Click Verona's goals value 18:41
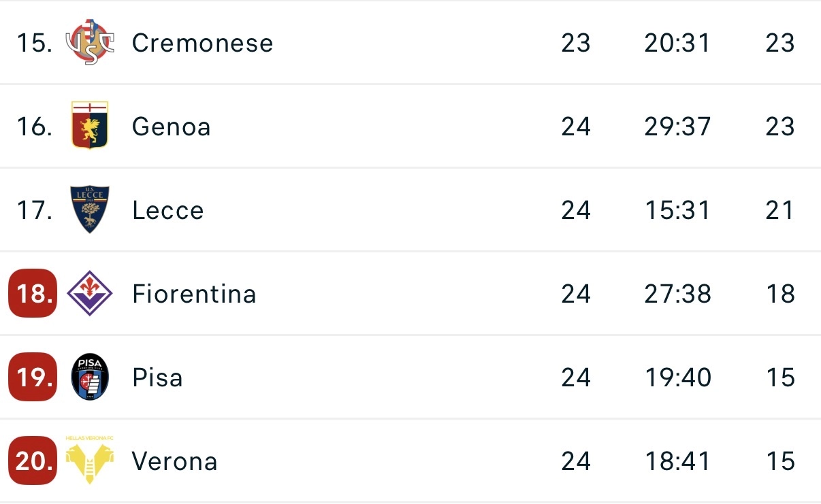 tap(677, 461)
